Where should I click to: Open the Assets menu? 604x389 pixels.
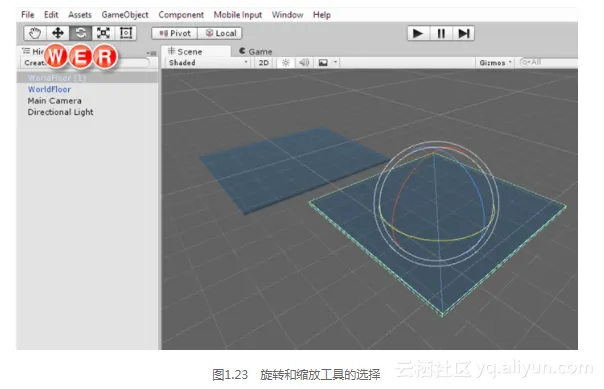pos(80,15)
